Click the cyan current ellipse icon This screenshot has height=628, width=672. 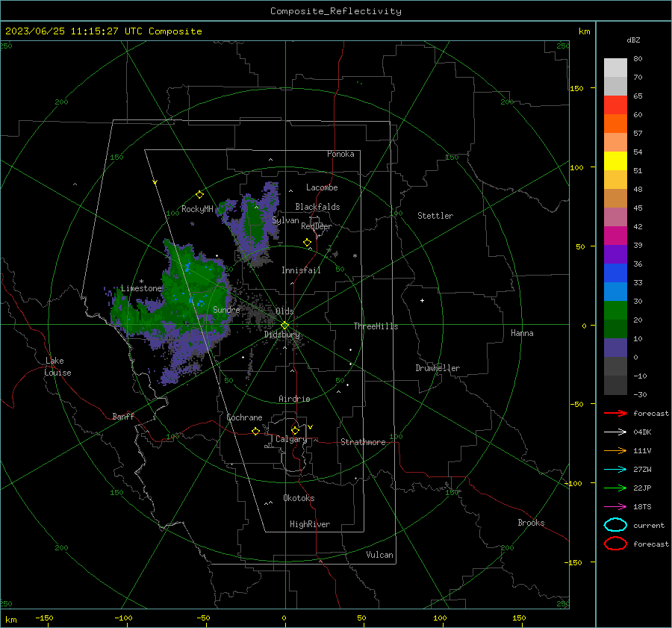[615, 525]
